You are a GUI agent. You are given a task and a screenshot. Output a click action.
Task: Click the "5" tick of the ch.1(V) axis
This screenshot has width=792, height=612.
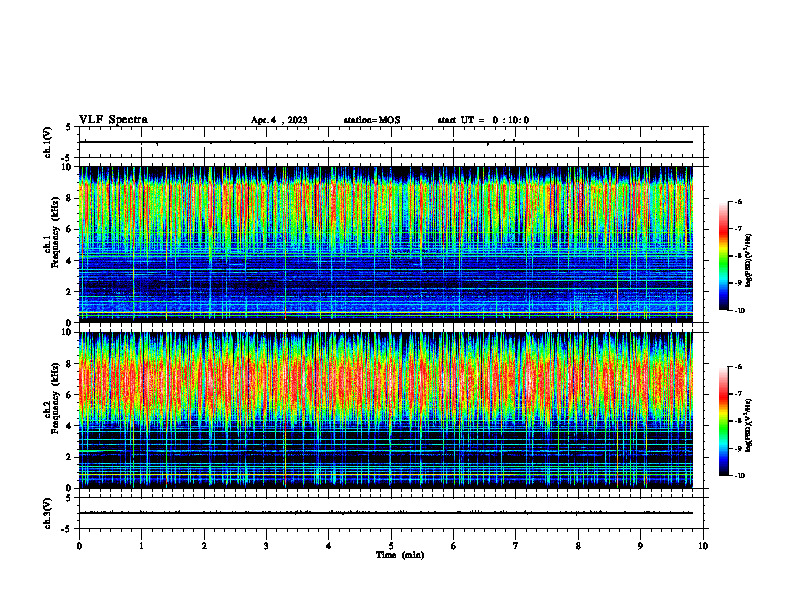coord(70,127)
